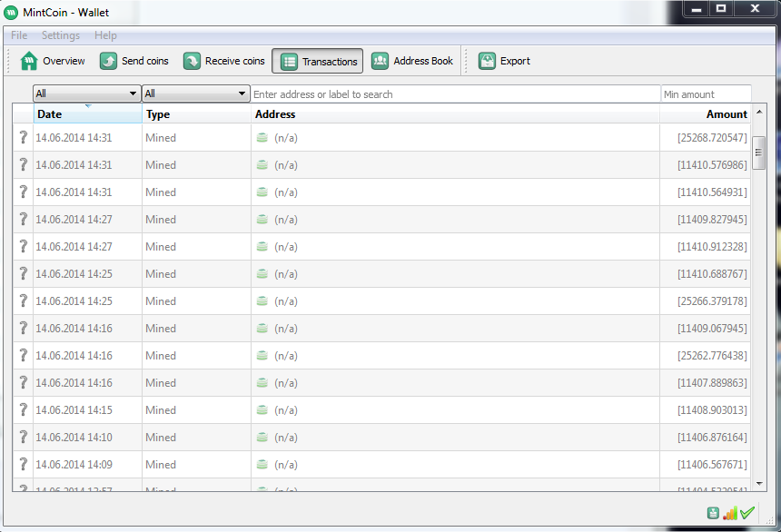Close the MintCoin wallet window
This screenshot has width=781, height=532.
755,8
